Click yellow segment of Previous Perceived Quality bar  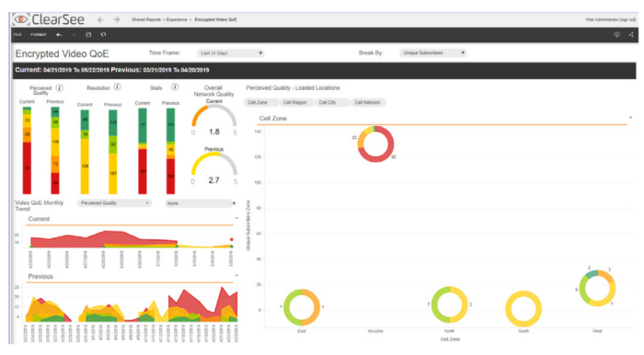point(55,142)
